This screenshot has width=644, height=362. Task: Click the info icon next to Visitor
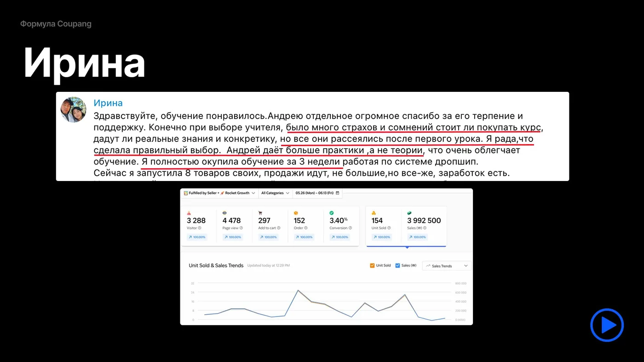click(x=200, y=228)
